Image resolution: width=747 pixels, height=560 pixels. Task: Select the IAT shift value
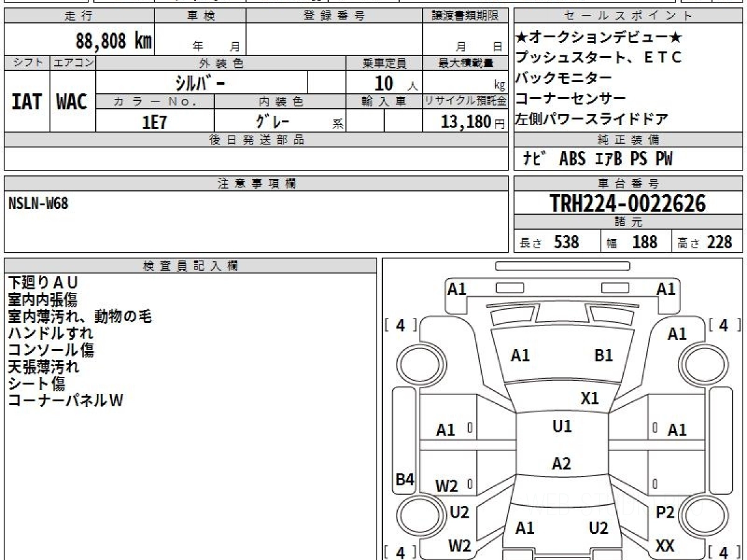coord(27,102)
